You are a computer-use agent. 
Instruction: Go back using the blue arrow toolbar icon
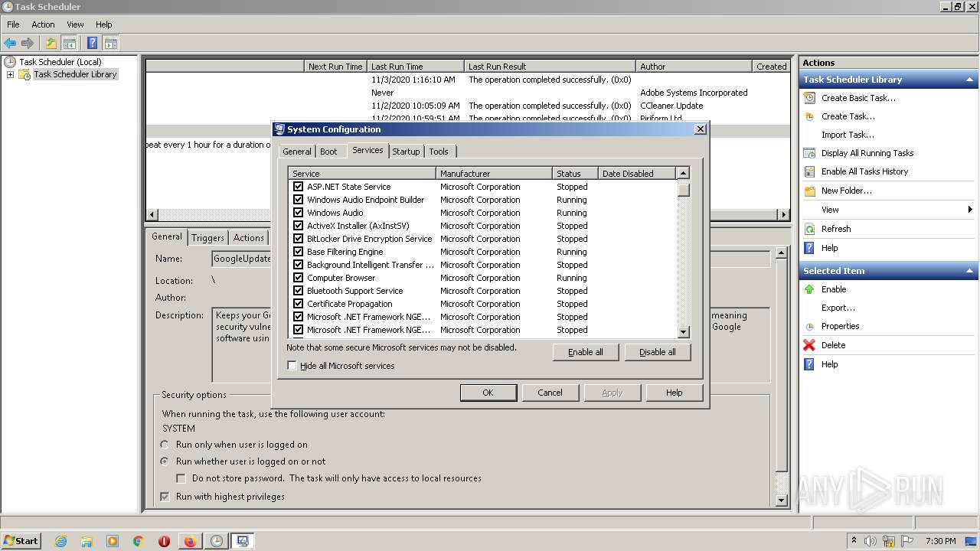pos(10,44)
